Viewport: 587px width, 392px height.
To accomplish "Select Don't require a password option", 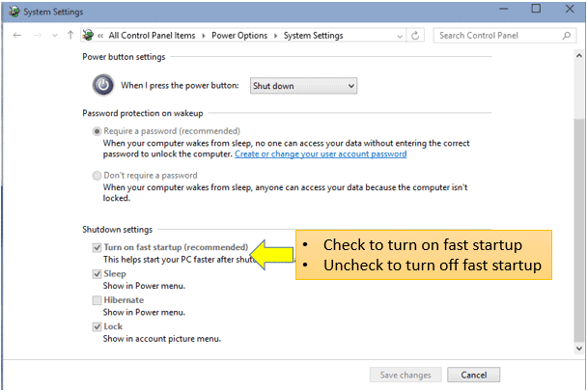I will coord(97,176).
